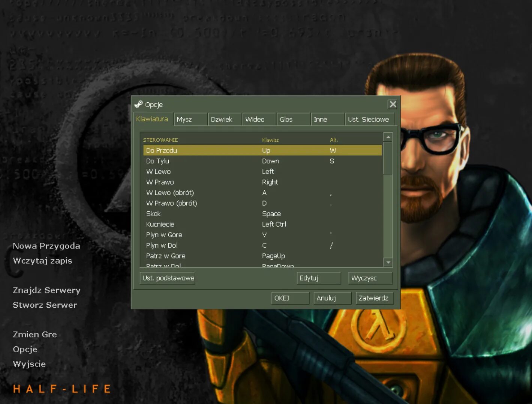532x404 pixels.
Task: Switch to the Klawiatura tab
Action: pos(152,119)
